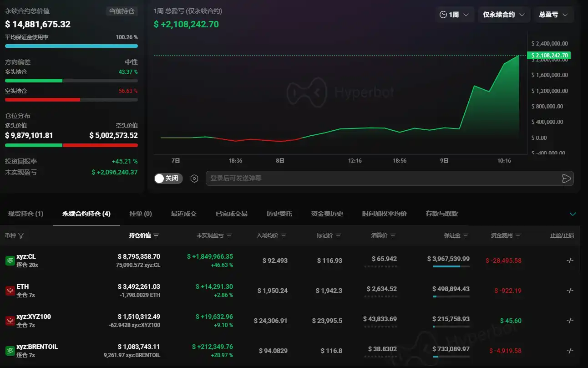Click the clock icon in 1周 selector
588x368 pixels.
tap(443, 15)
